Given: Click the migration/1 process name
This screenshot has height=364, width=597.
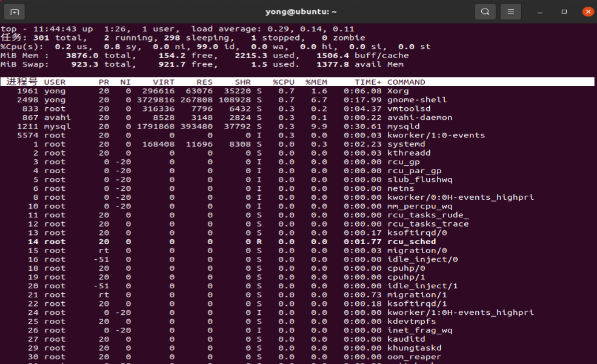Looking at the screenshot, I should point(417,295).
